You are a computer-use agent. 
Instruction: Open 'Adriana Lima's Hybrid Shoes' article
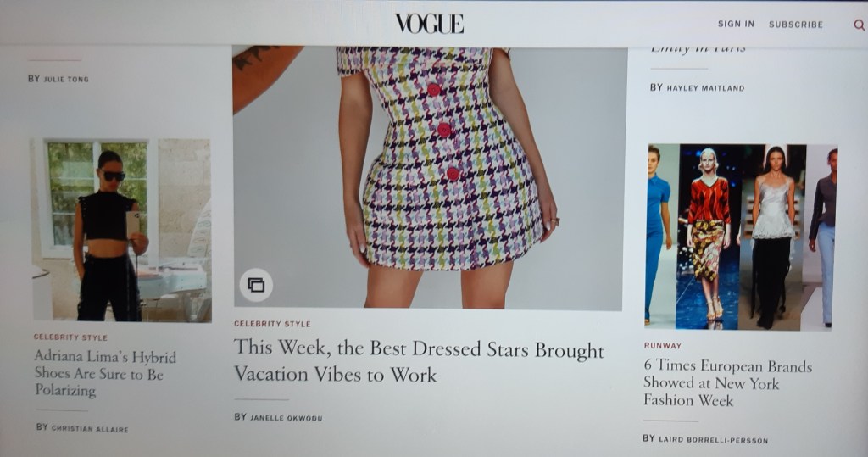click(105, 373)
